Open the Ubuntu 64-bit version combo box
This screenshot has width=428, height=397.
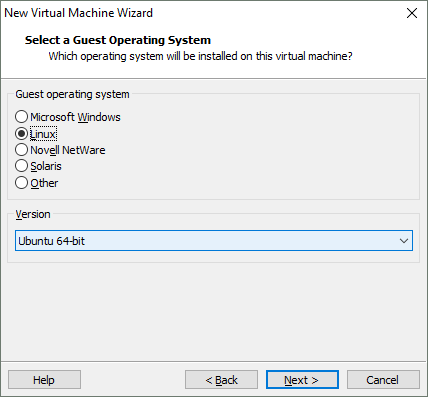214,241
